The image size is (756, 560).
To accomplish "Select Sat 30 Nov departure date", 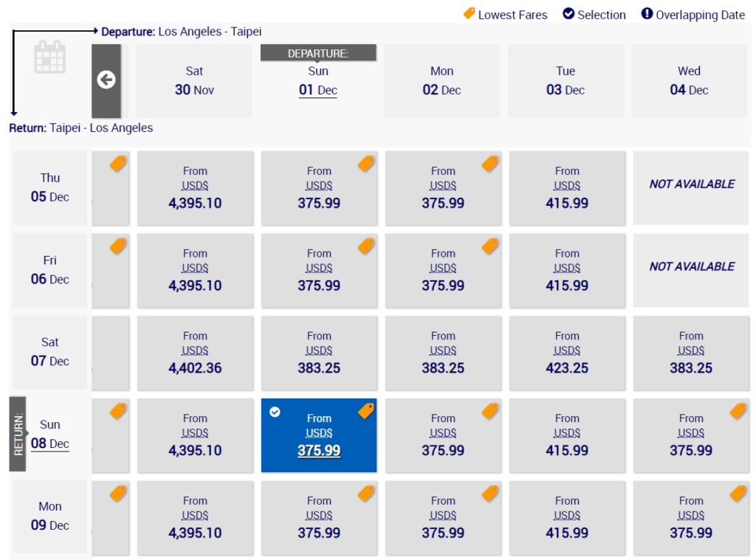I will pyautogui.click(x=194, y=81).
